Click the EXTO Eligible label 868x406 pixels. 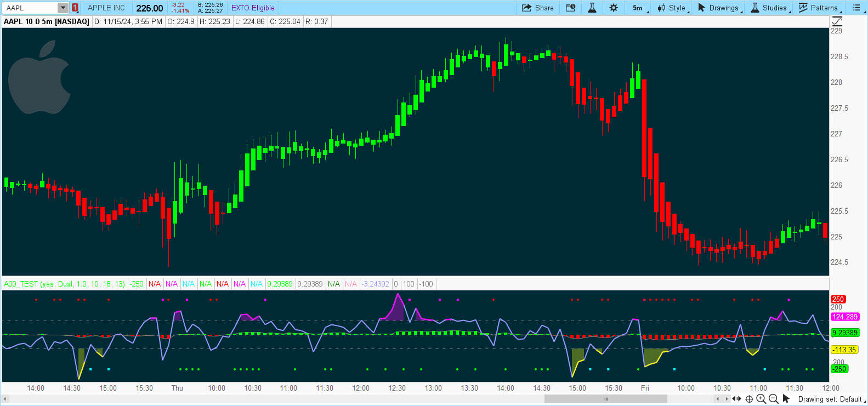click(x=253, y=8)
